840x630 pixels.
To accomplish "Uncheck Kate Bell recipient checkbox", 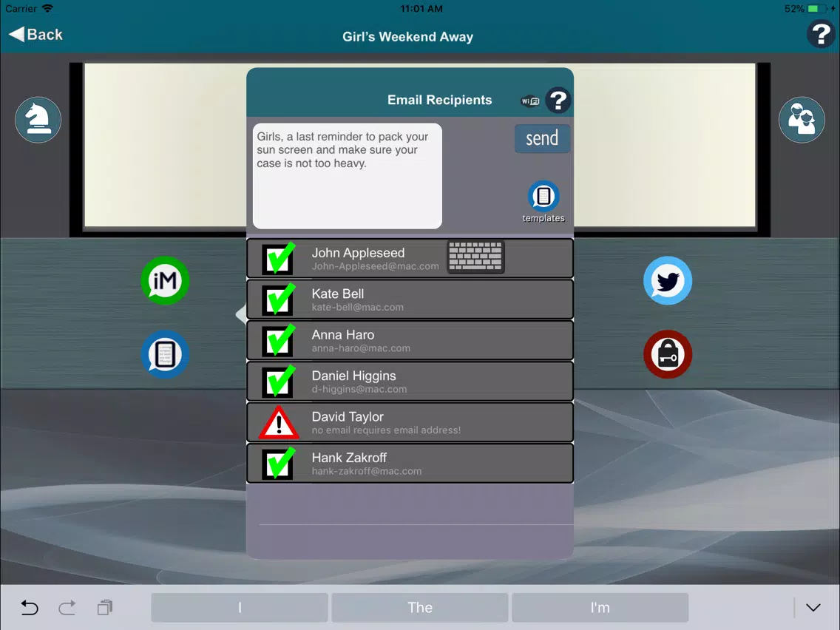I will pyautogui.click(x=278, y=299).
